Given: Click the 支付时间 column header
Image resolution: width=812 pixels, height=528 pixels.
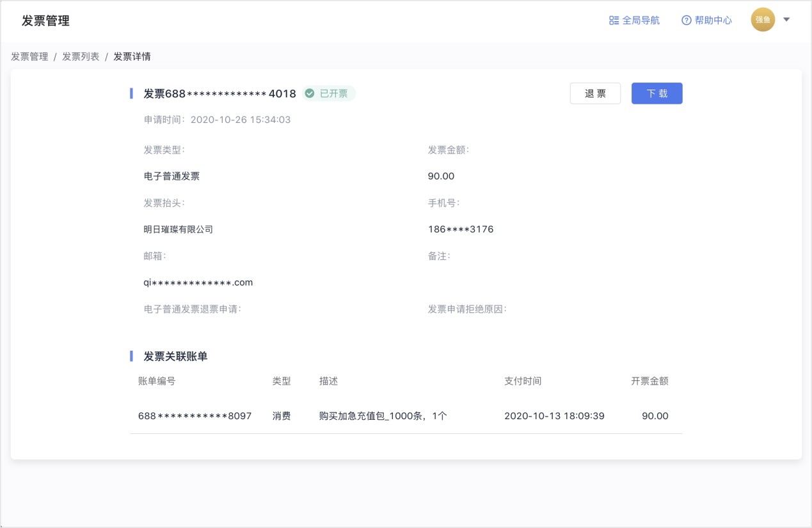Looking at the screenshot, I should coord(523,381).
